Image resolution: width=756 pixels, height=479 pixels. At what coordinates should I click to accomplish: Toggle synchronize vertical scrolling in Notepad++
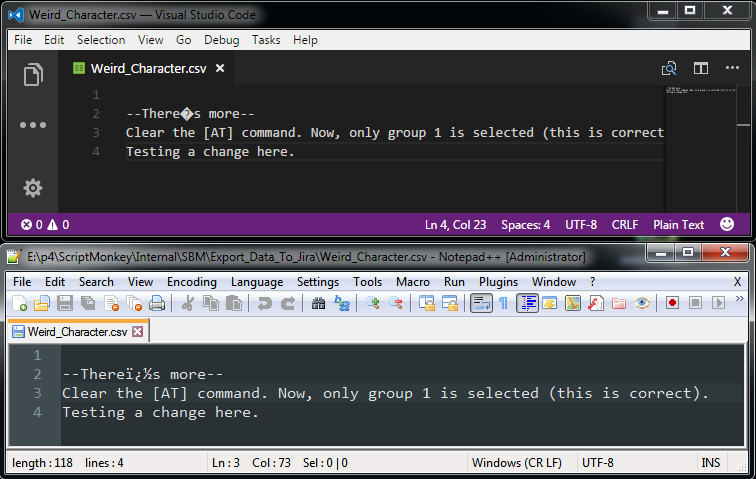(427, 303)
